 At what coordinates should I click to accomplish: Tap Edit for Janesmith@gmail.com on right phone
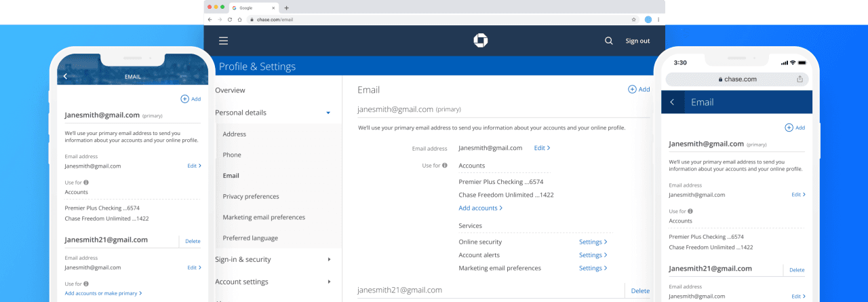coord(799,194)
